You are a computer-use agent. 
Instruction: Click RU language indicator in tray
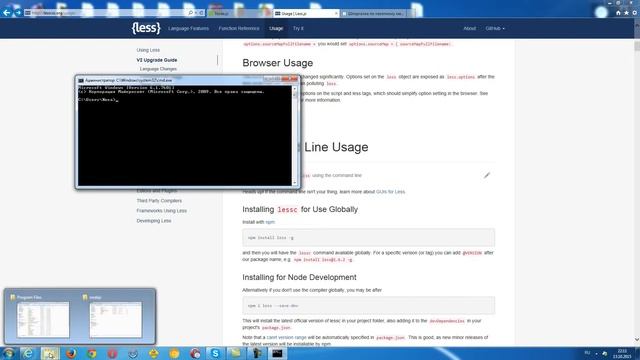587,353
